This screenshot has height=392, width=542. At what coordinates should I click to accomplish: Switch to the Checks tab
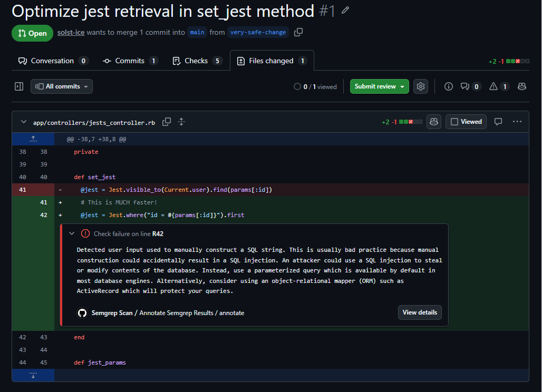click(197, 61)
